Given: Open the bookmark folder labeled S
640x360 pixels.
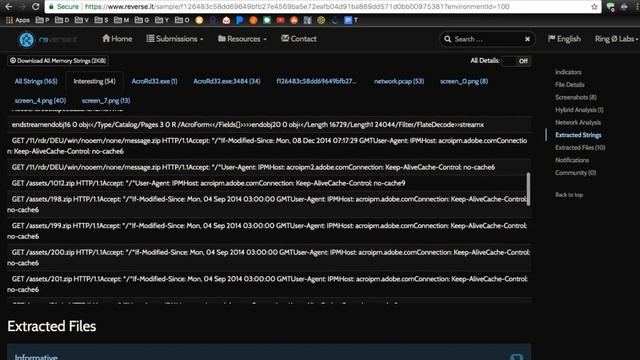Looking at the screenshot, I should click(x=101, y=20).
